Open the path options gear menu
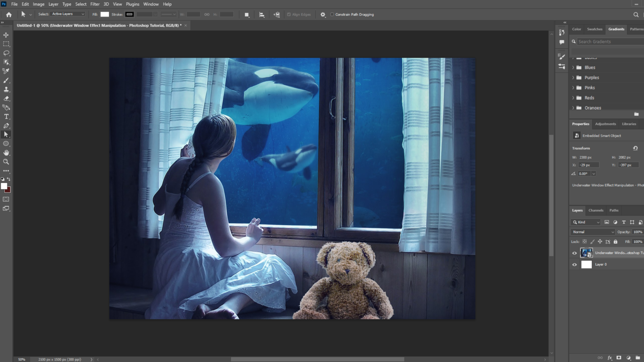Image resolution: width=644 pixels, height=362 pixels. [x=323, y=14]
